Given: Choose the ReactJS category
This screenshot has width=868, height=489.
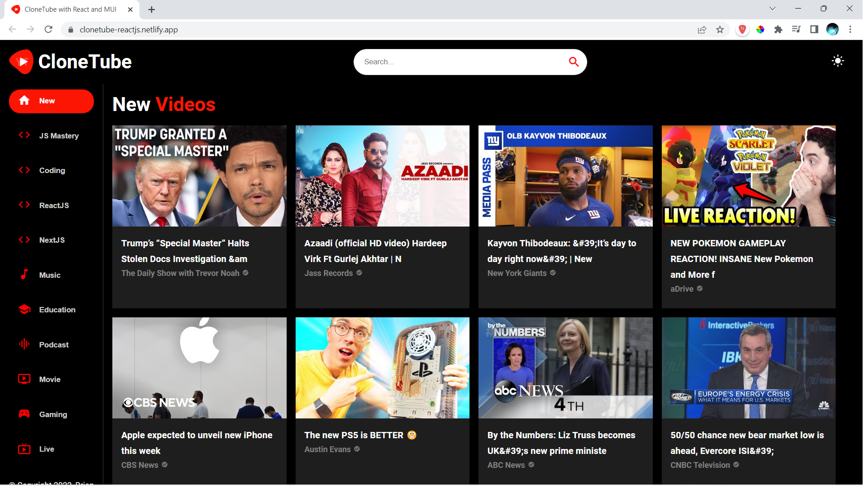Looking at the screenshot, I should [54, 206].
